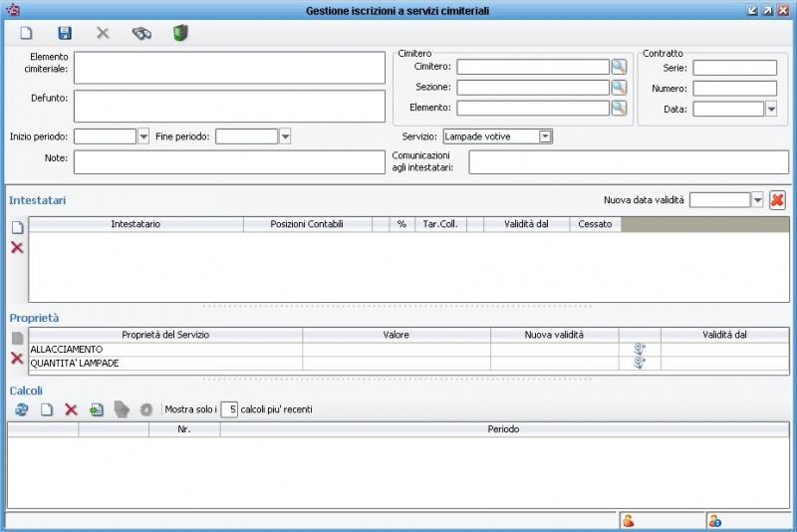Focus the contract Numero input field
This screenshot has width=797, height=532.
tap(734, 89)
